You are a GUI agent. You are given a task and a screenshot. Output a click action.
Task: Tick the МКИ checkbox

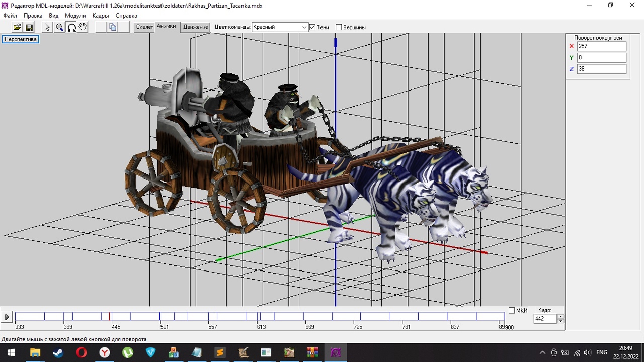pyautogui.click(x=512, y=310)
